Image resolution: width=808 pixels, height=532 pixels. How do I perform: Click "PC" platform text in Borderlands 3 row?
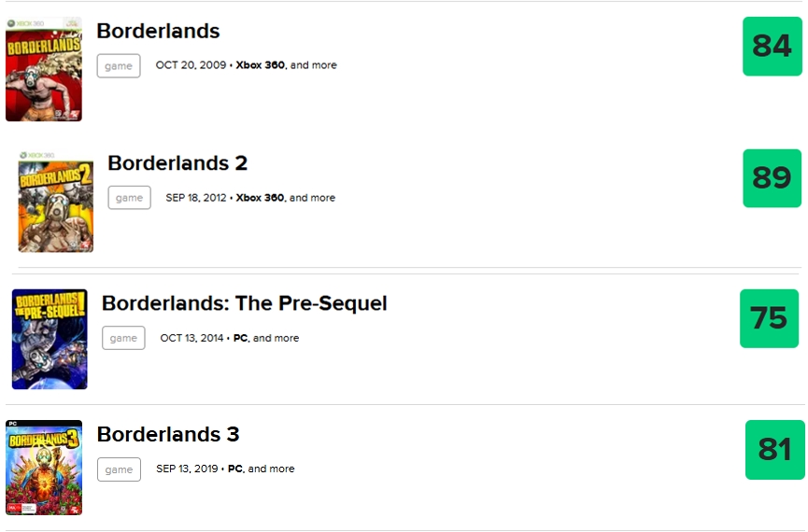coord(235,469)
